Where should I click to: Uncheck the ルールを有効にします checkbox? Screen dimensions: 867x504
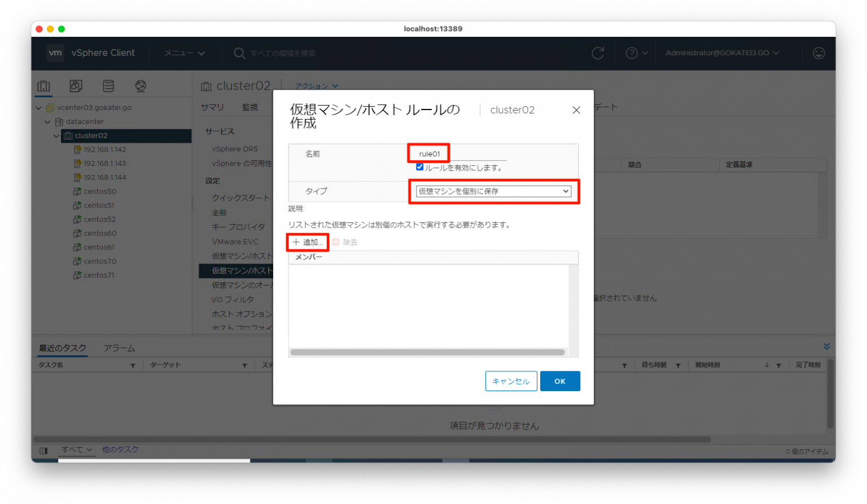pyautogui.click(x=419, y=166)
